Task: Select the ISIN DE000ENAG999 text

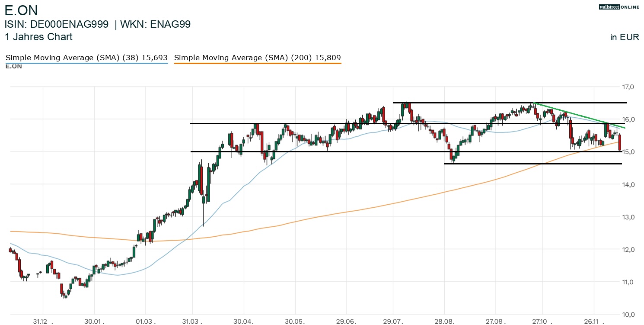Action: tap(57, 24)
